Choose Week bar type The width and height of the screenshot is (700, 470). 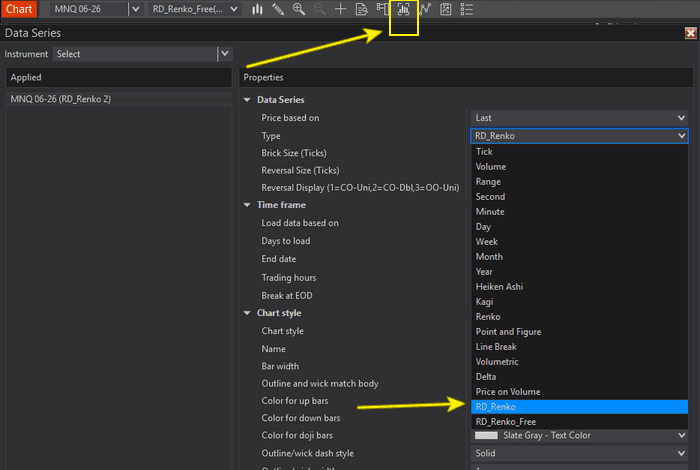(579, 241)
